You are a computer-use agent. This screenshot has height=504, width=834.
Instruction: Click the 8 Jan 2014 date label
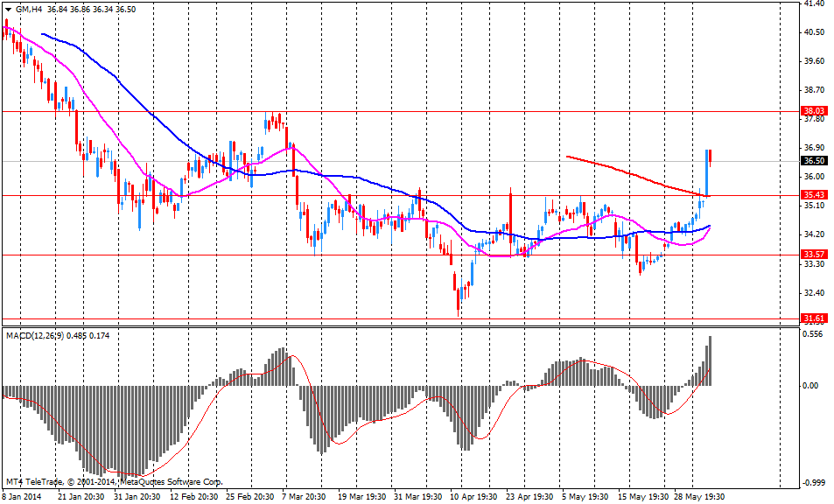click(x=22, y=496)
